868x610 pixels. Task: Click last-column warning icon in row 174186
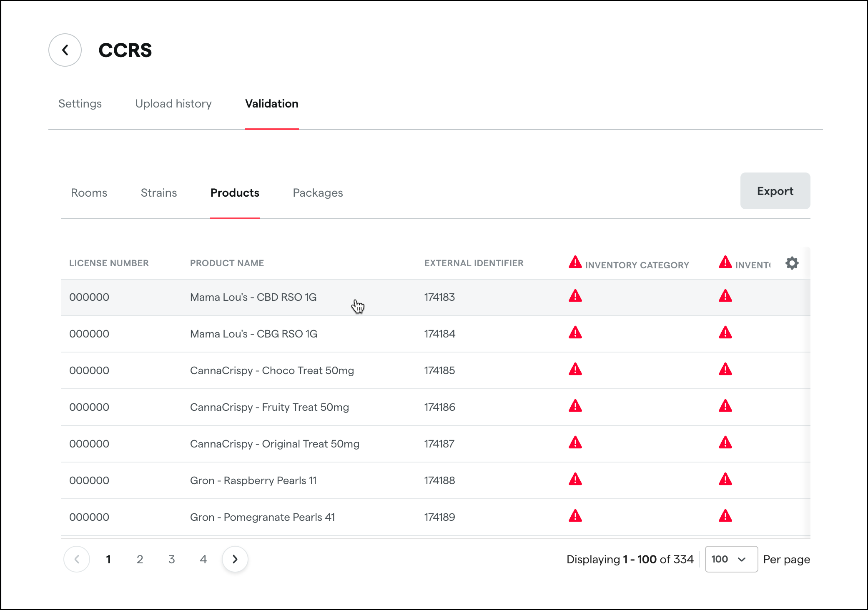coord(725,406)
